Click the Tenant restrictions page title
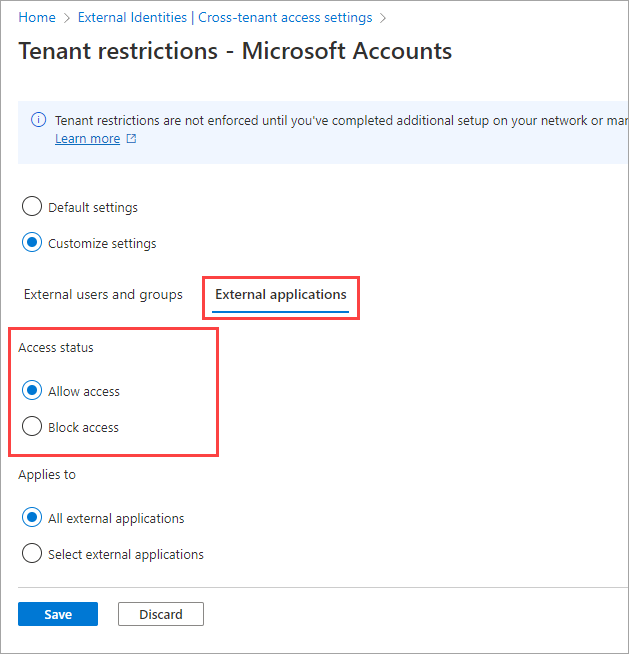 235,51
